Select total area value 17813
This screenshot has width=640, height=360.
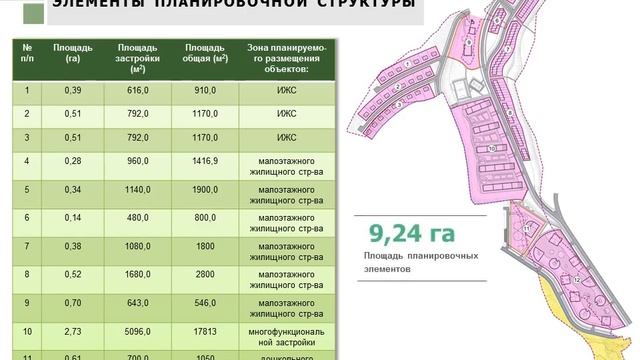tap(205, 332)
